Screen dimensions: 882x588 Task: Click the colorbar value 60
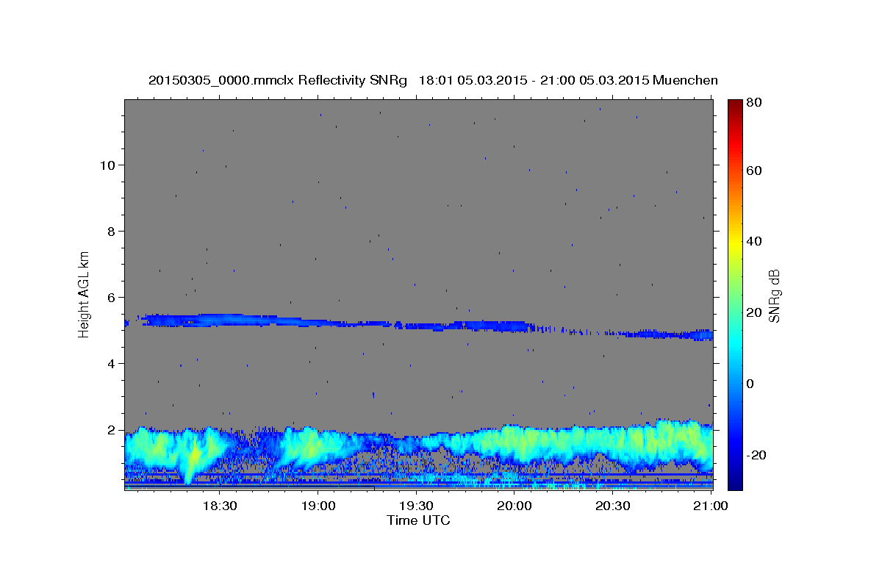[x=755, y=171]
